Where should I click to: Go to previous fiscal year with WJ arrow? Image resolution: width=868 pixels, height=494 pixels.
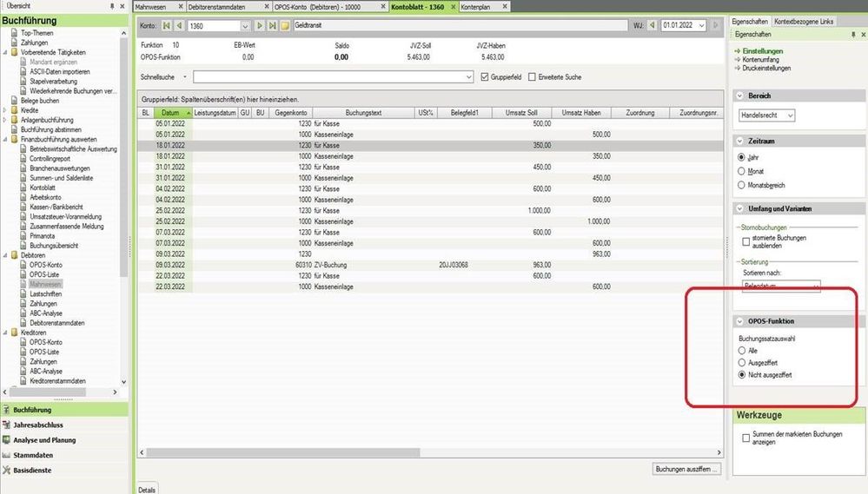[653, 27]
